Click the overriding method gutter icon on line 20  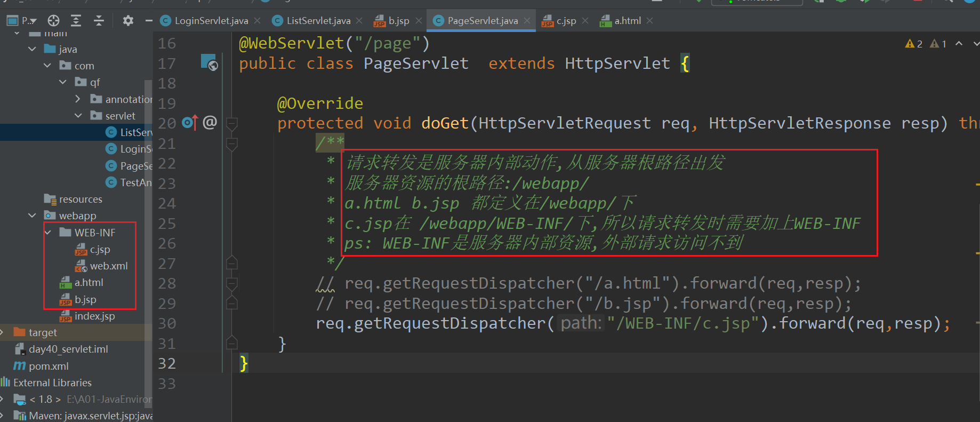pyautogui.click(x=190, y=123)
